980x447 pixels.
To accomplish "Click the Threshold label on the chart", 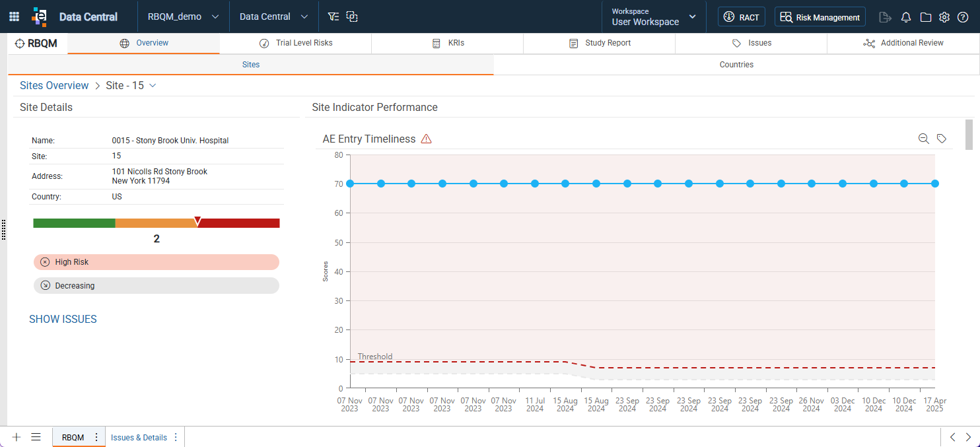I will pos(375,357).
